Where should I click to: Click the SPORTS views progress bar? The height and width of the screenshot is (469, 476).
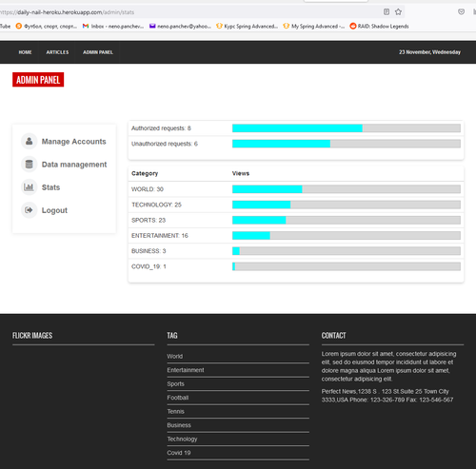click(347, 220)
